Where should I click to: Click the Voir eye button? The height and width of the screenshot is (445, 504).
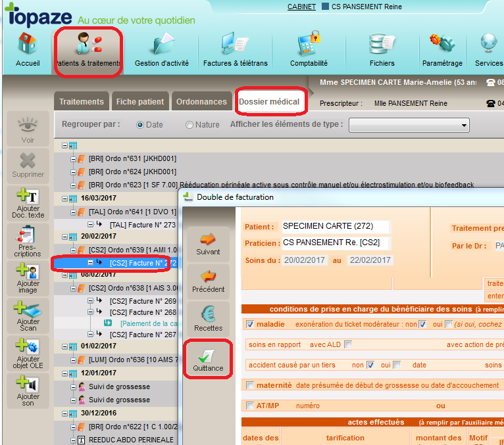point(28,129)
